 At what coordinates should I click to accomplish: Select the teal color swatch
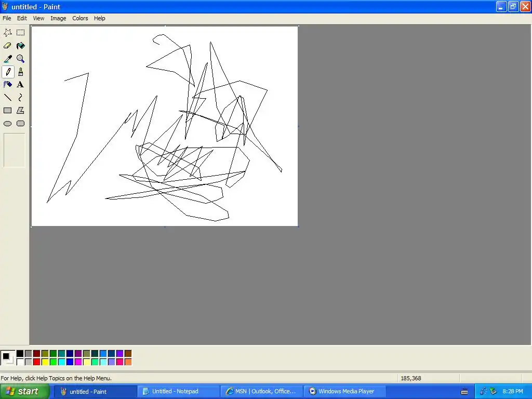[62, 354]
